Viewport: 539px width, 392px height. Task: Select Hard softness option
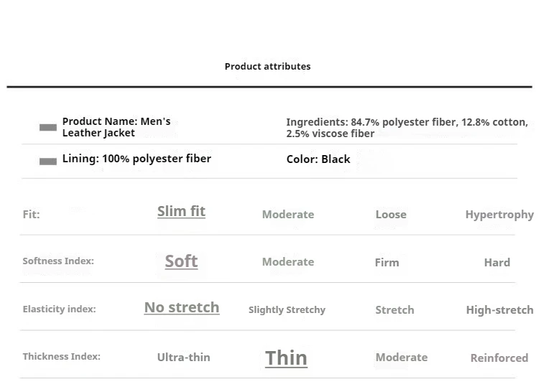pos(497,262)
